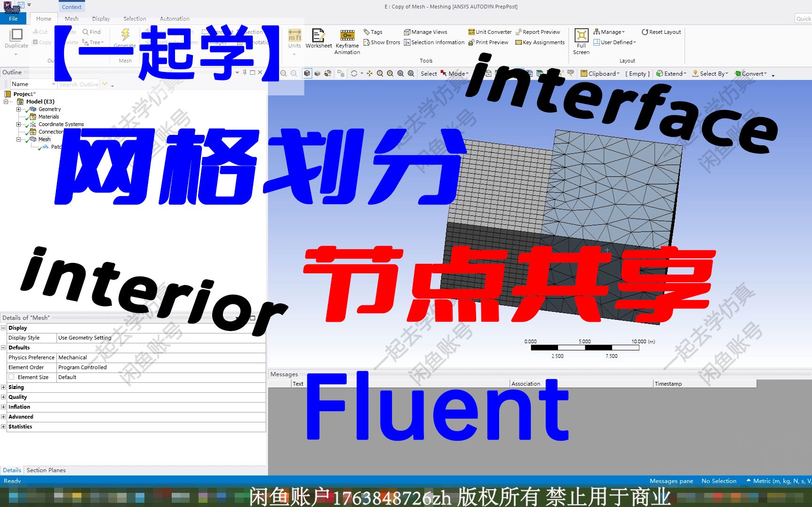Expand the Advanced section
Image resolution: width=812 pixels, height=507 pixels.
pos(4,417)
